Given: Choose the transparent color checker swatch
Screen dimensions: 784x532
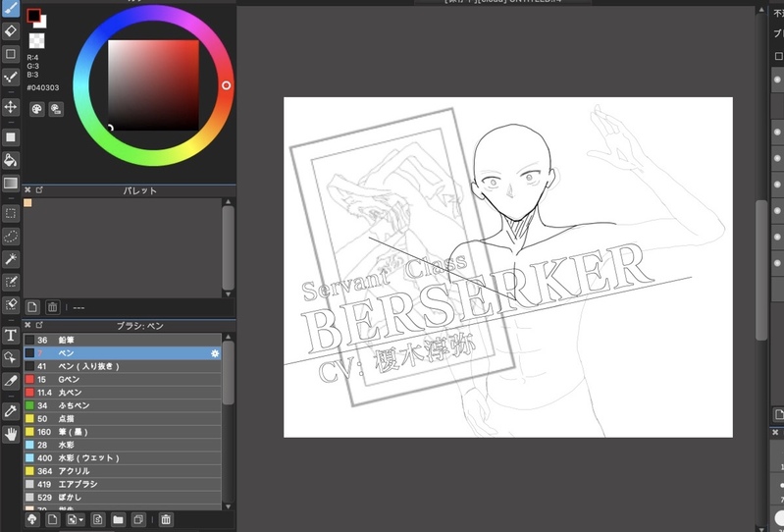Looking at the screenshot, I should pos(36,40).
